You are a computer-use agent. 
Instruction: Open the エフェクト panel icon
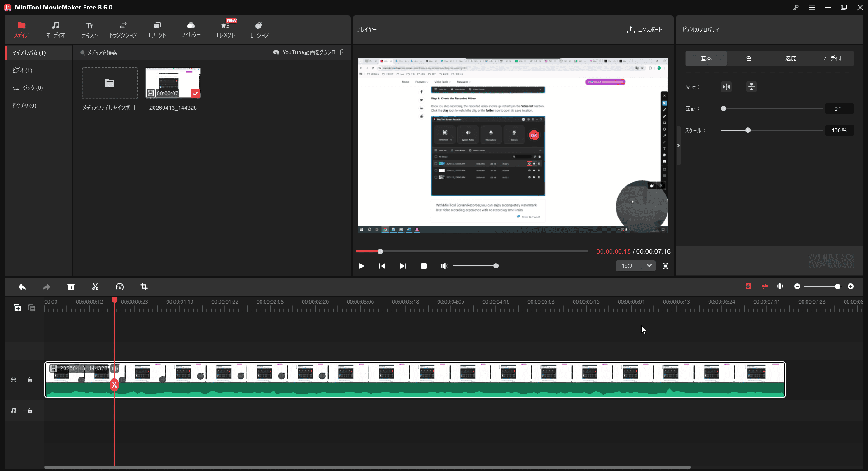tap(157, 29)
